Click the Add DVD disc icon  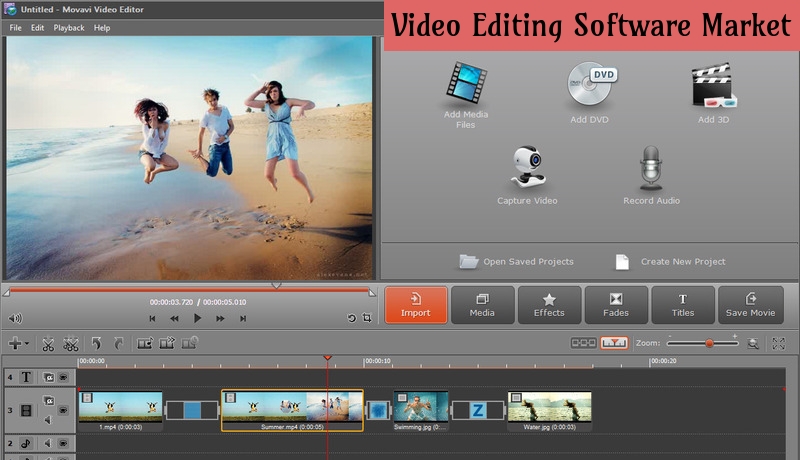[x=592, y=84]
